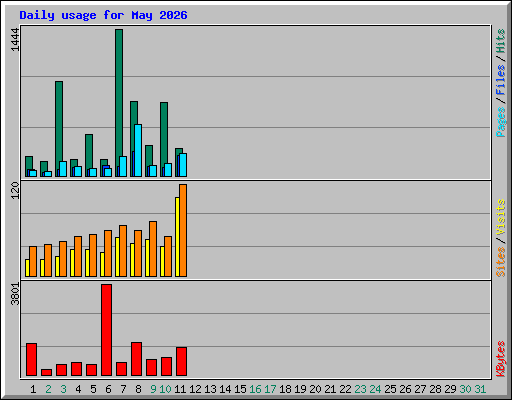Image resolution: width=512 pixels, height=400 pixels.
Task: Click the orange sites bar for day 1
Action: [x=33, y=262]
